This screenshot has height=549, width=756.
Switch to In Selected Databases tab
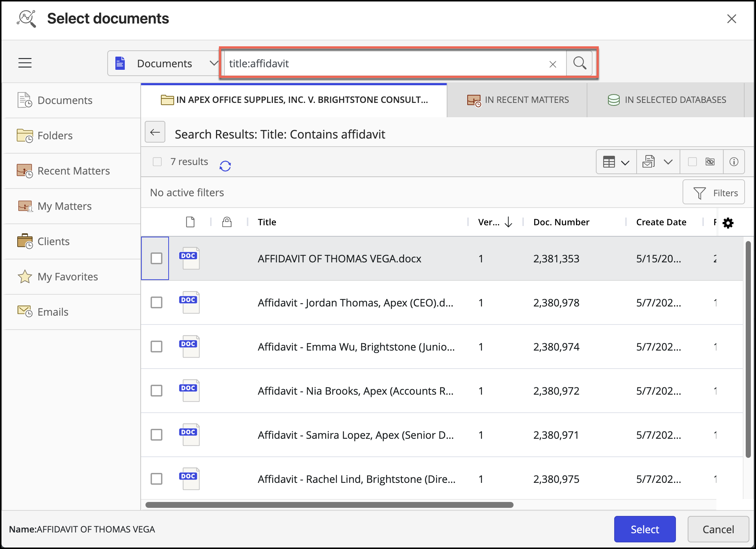(666, 100)
